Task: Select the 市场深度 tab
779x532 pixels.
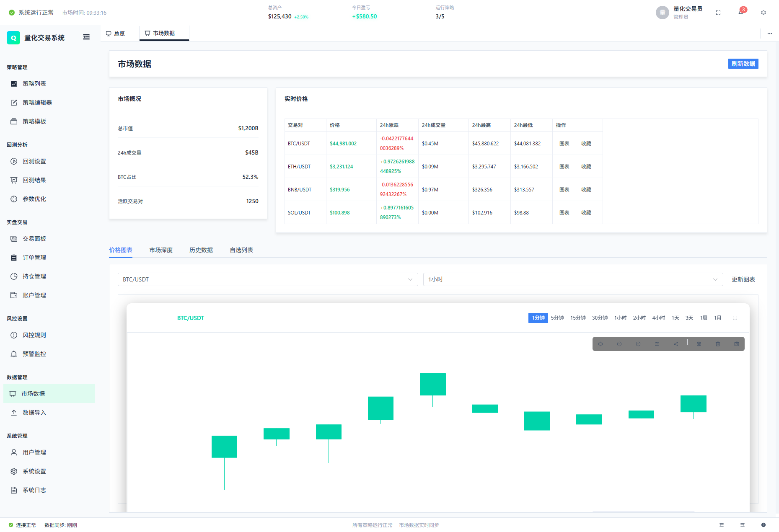Action: pos(161,250)
